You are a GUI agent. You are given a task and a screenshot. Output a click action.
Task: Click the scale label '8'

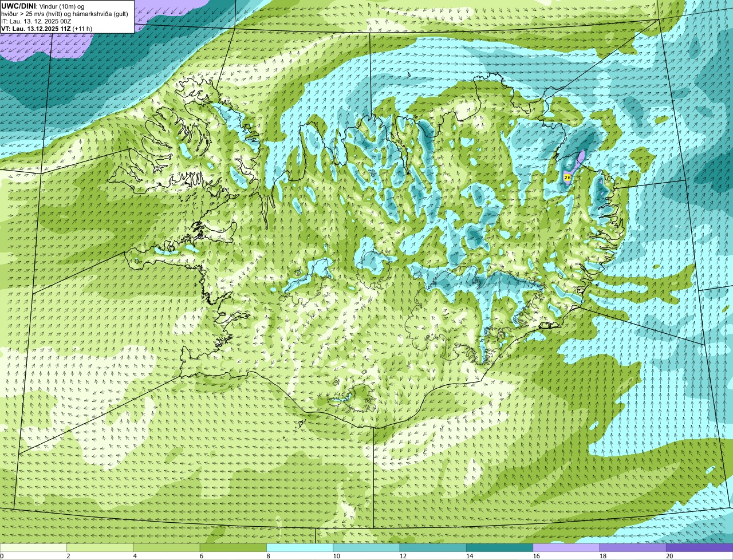[x=268, y=556]
